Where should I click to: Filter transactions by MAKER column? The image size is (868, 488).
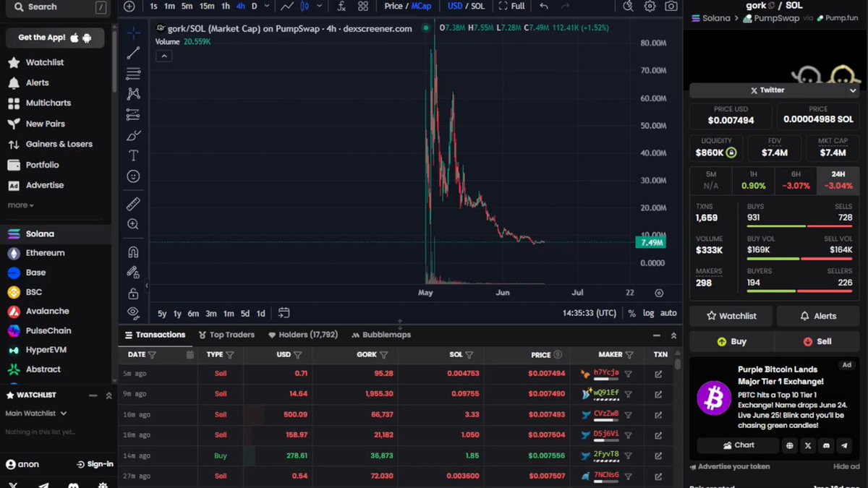(x=629, y=355)
